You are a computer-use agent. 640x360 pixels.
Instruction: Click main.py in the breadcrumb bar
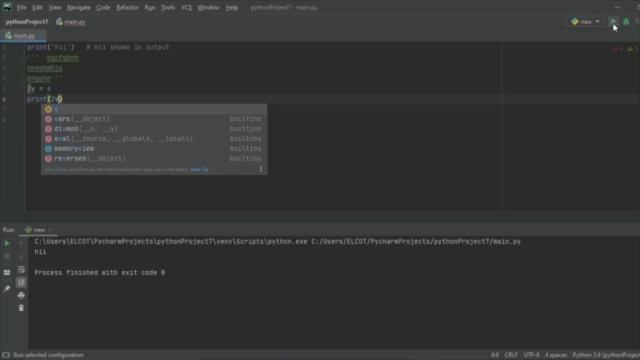pos(71,22)
